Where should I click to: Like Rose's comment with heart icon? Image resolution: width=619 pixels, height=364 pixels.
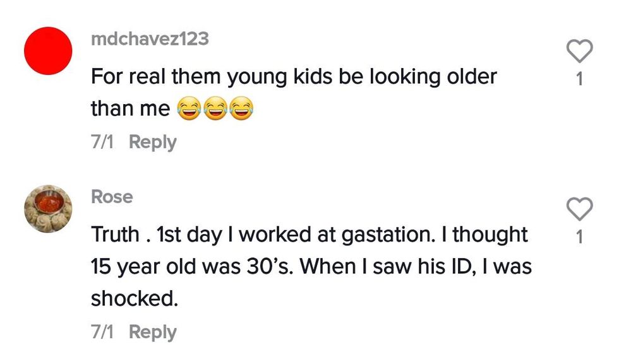click(x=579, y=209)
